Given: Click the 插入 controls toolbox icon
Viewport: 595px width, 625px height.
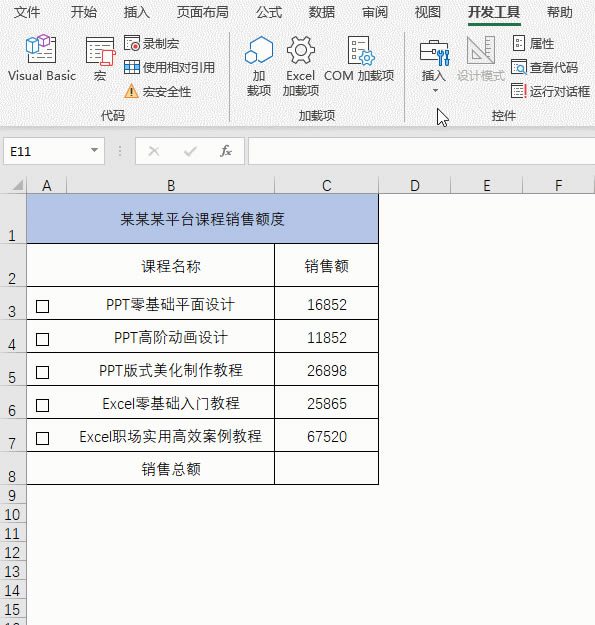Looking at the screenshot, I should point(434,53).
